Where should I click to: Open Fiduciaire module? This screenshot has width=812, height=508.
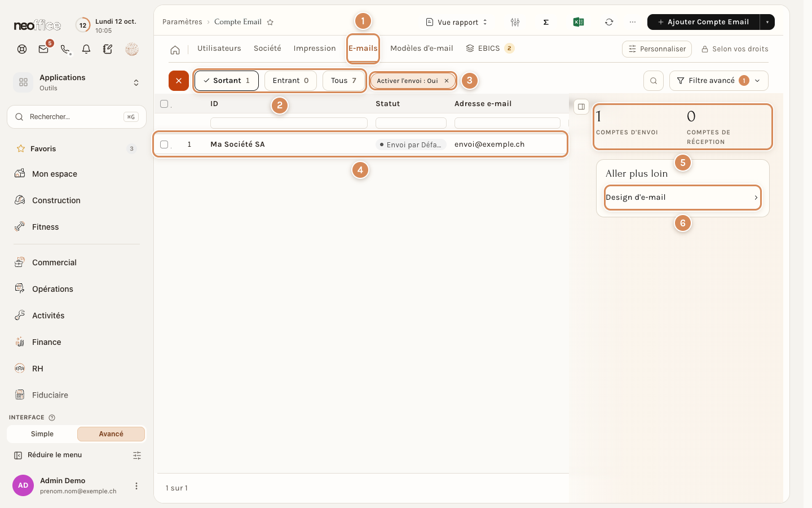[x=77, y=395]
